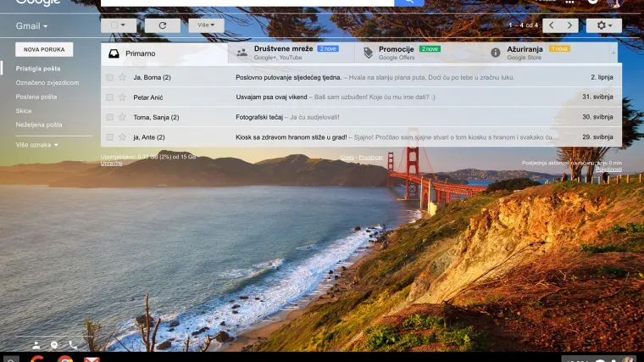Open the Privatnost privacy link
The image size is (644, 362).
pyautogui.click(x=370, y=158)
